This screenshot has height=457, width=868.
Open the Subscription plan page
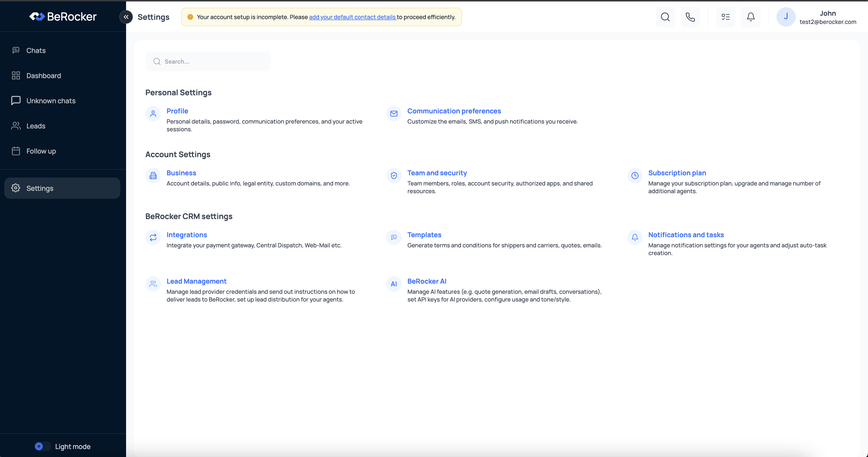pyautogui.click(x=677, y=173)
